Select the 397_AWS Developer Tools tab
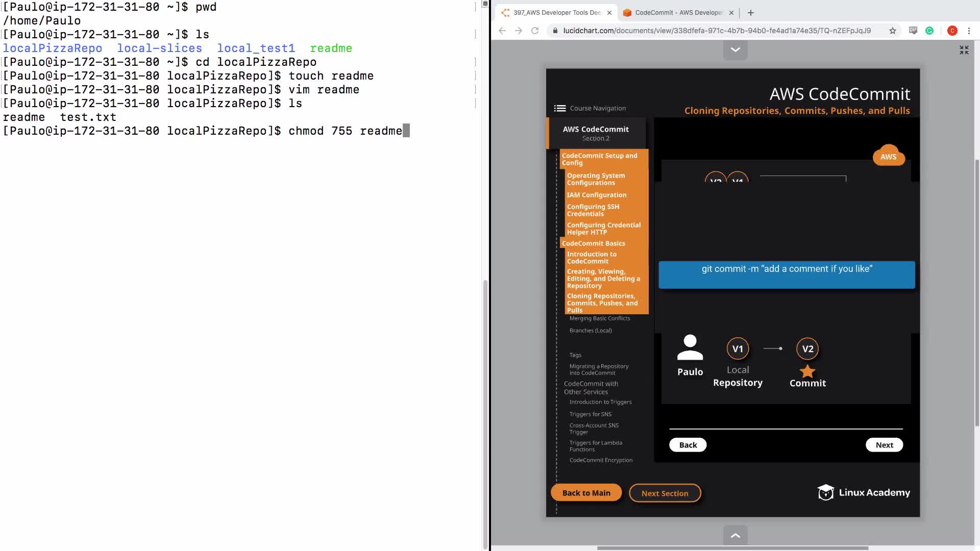The height and width of the screenshot is (551, 980). point(556,13)
